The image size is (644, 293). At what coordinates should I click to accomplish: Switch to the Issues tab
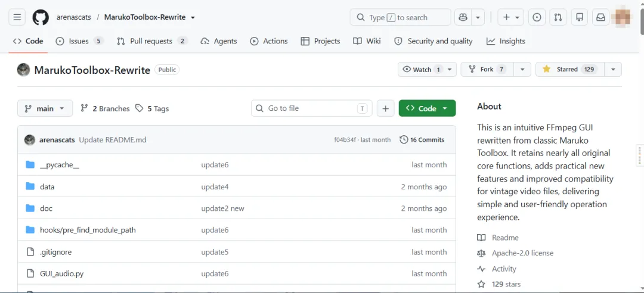[x=80, y=41]
